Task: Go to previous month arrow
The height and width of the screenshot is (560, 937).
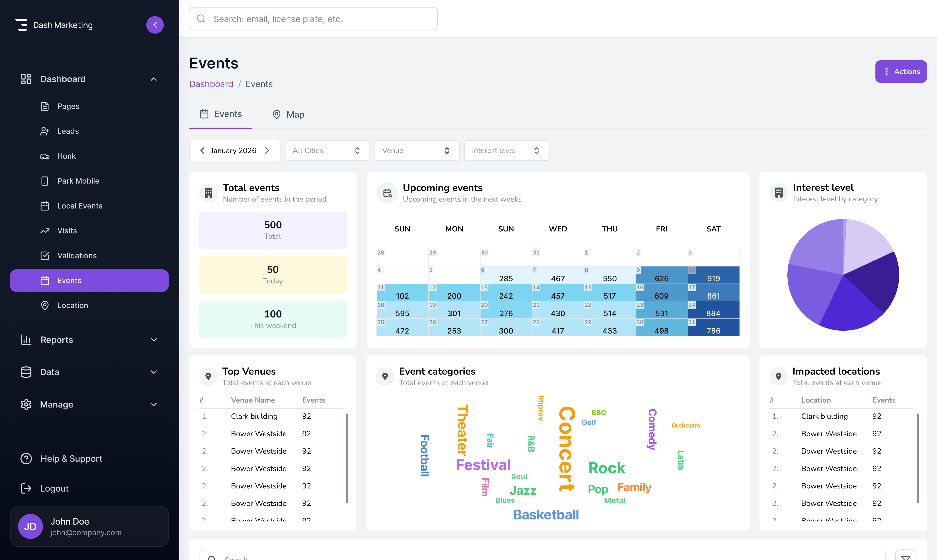Action: pos(202,150)
